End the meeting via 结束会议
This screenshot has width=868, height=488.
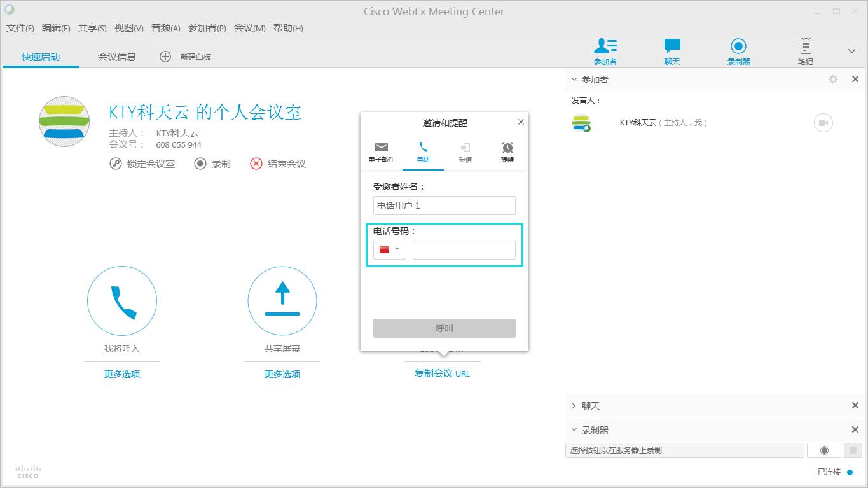[278, 164]
